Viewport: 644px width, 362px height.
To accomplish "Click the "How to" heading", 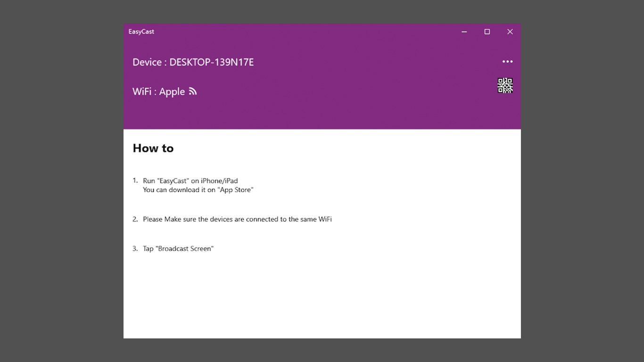I will (x=153, y=148).
